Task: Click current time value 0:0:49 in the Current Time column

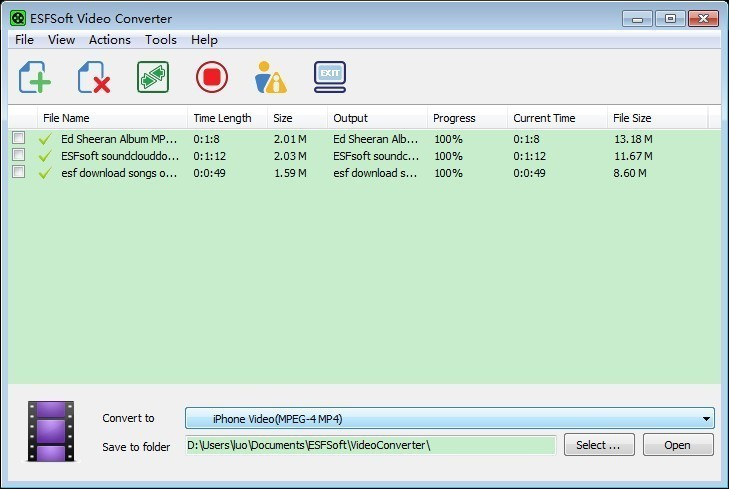Action: pyautogui.click(x=529, y=173)
